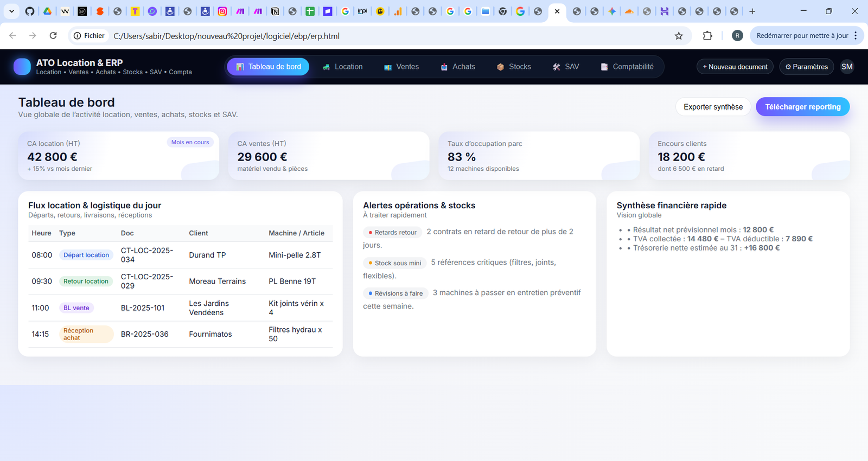Select CA location 42 800 € value
Viewport: 868px width, 461px height.
[x=52, y=157]
